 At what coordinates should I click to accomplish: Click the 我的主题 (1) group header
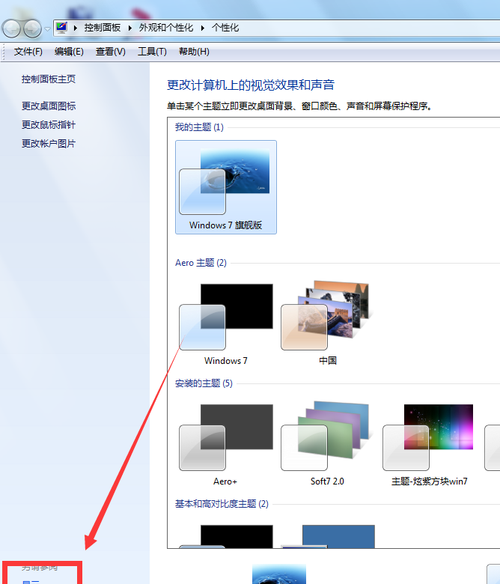point(199,127)
